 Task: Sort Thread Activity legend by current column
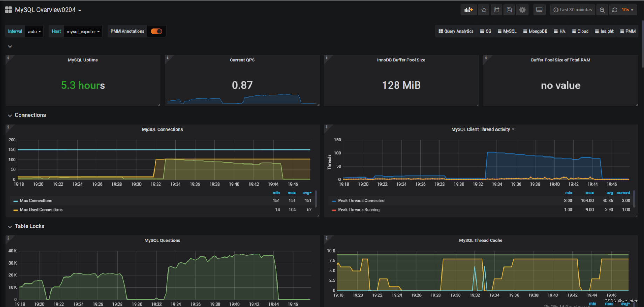623,193
